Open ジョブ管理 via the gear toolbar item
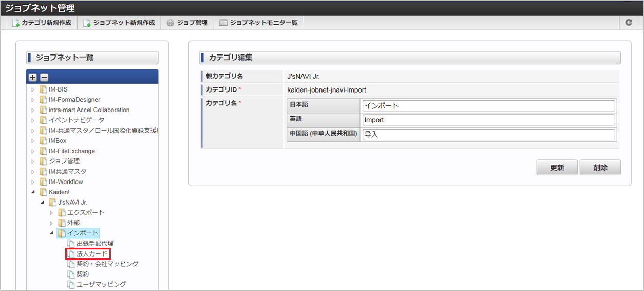644x291 pixels. point(187,23)
